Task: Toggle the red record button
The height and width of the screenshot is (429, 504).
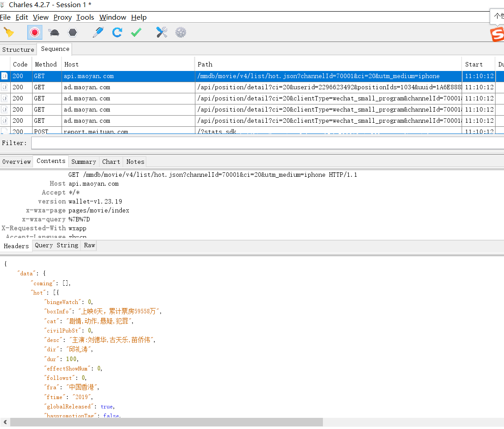Action: pos(35,32)
